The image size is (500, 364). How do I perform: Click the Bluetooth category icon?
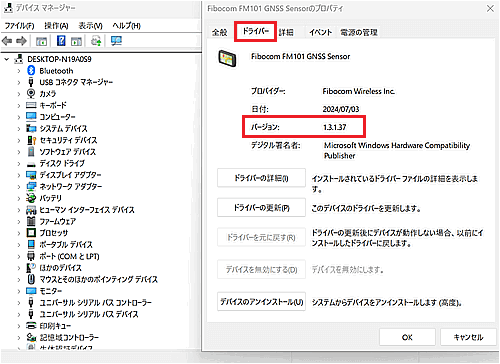click(31, 70)
